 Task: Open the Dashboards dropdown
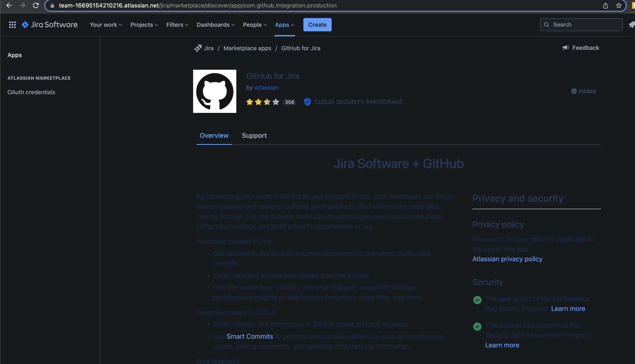coord(215,24)
